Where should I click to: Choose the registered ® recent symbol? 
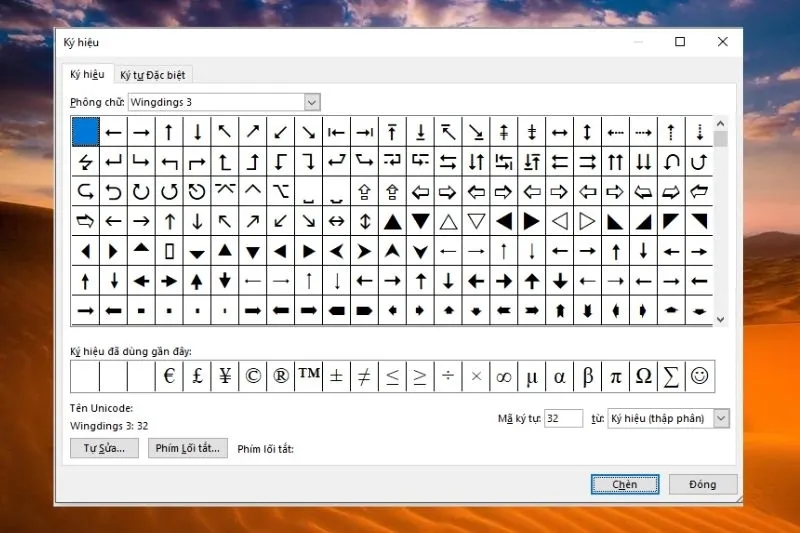[x=281, y=376]
